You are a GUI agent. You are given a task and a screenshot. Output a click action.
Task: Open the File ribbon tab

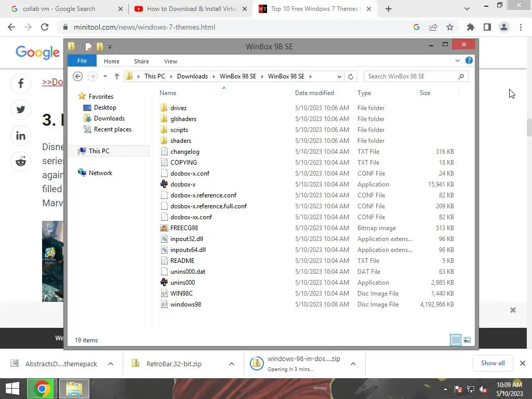[82, 61]
